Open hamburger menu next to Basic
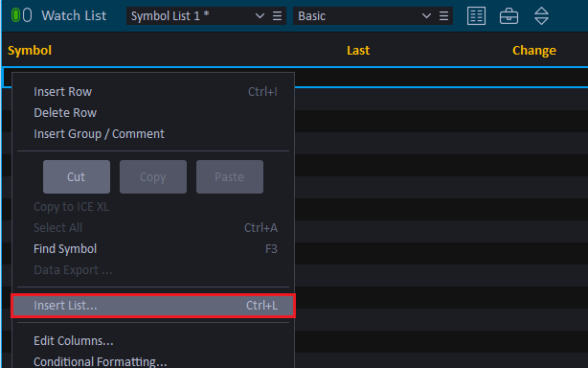 tap(443, 15)
